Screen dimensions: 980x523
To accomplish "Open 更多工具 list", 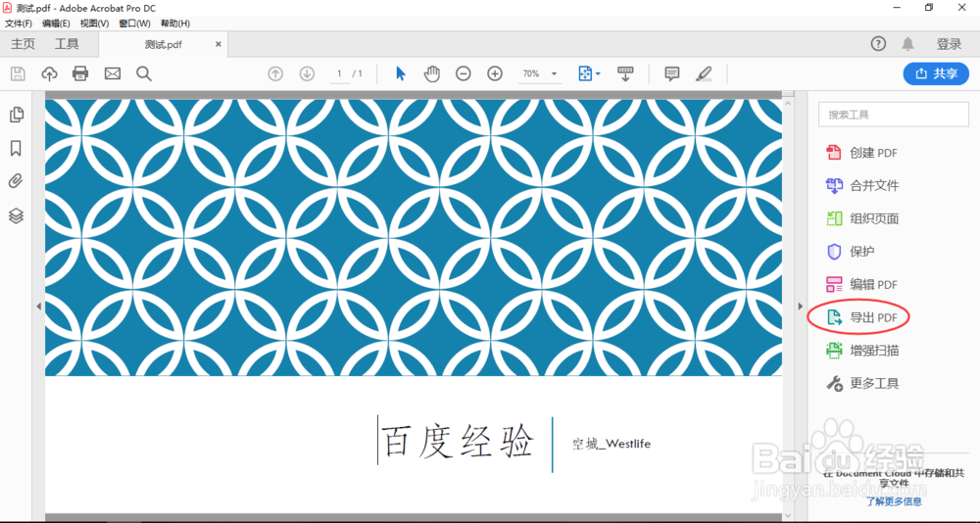I will pyautogui.click(x=861, y=383).
